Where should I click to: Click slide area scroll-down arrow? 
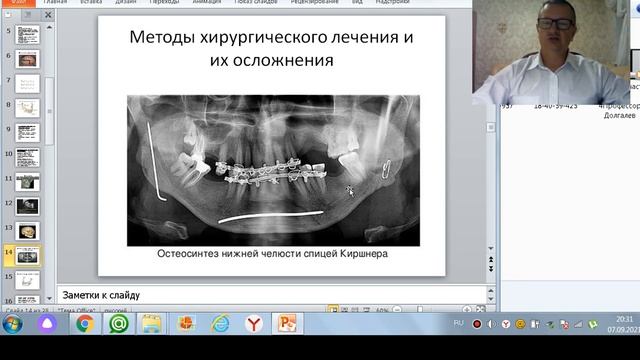point(491,248)
